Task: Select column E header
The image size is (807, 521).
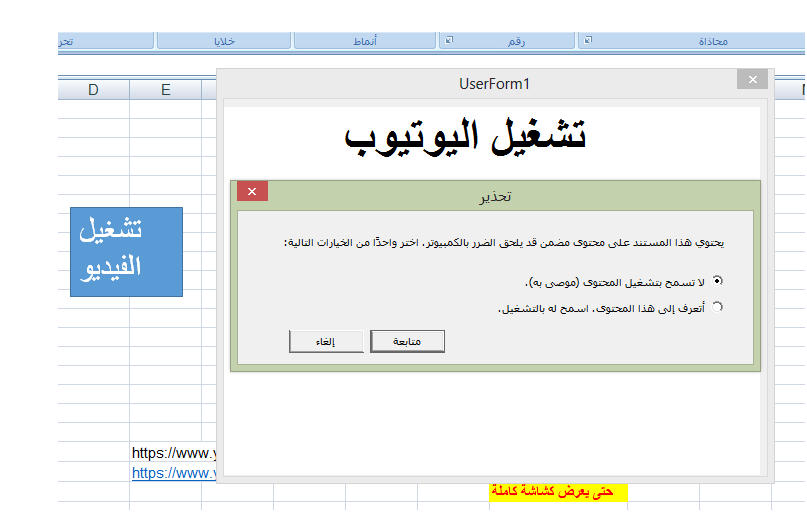Action: click(165, 90)
